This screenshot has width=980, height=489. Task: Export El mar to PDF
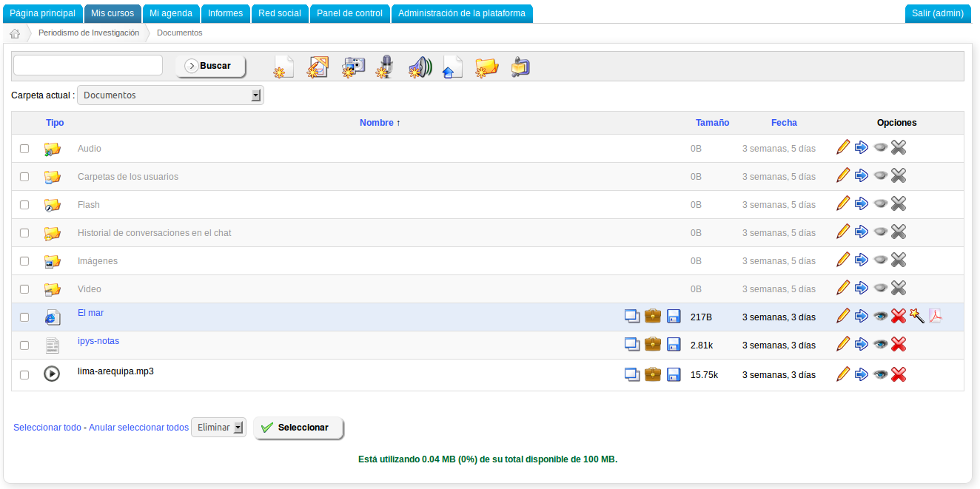(x=936, y=316)
